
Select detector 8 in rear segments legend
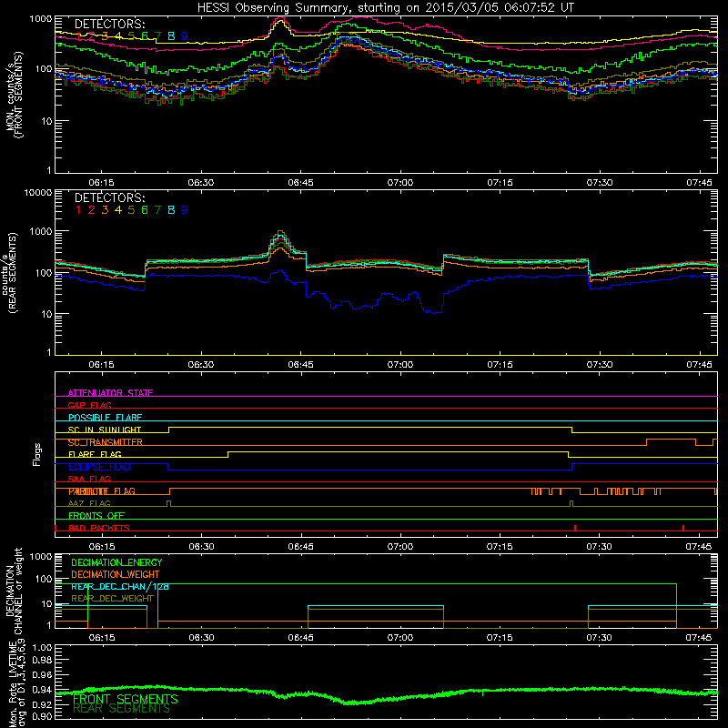pos(171,210)
